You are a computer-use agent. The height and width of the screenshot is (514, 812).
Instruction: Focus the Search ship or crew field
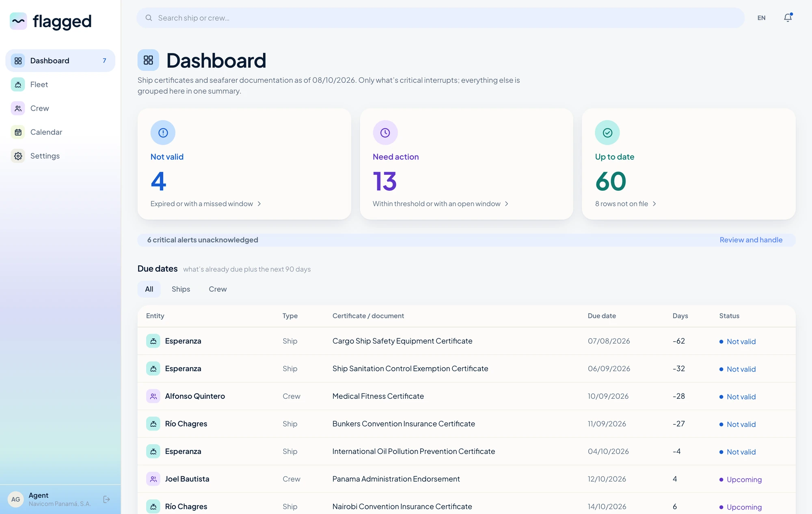[x=441, y=18]
